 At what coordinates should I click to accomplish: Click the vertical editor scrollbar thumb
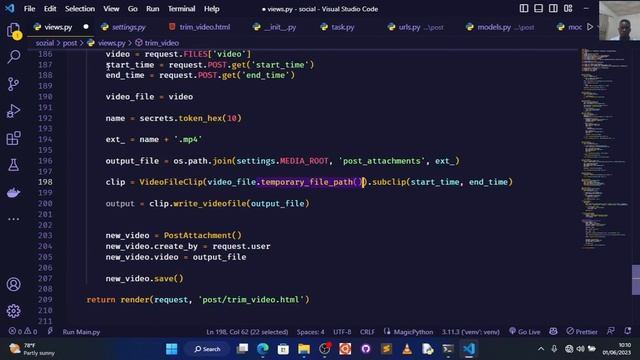pos(636,280)
